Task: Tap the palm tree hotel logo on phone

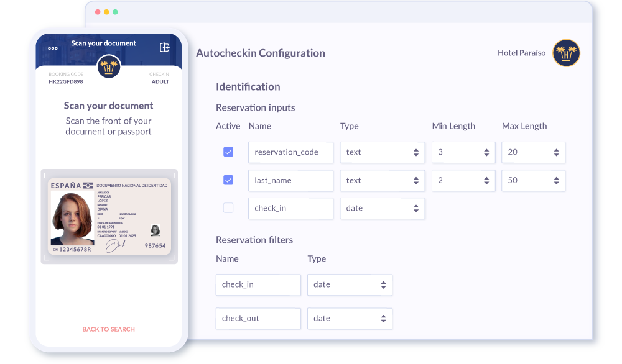Action: pyautogui.click(x=109, y=67)
